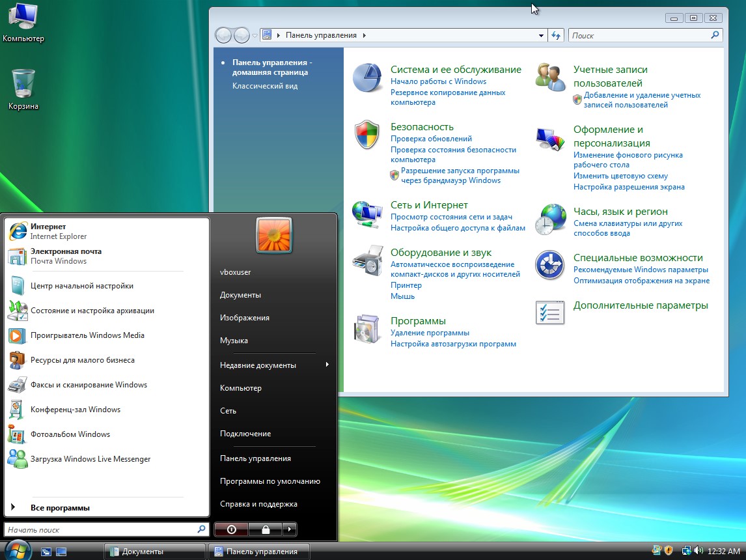
Task: Expand the breadcrumb arrow after Панель управления
Action: click(x=364, y=35)
